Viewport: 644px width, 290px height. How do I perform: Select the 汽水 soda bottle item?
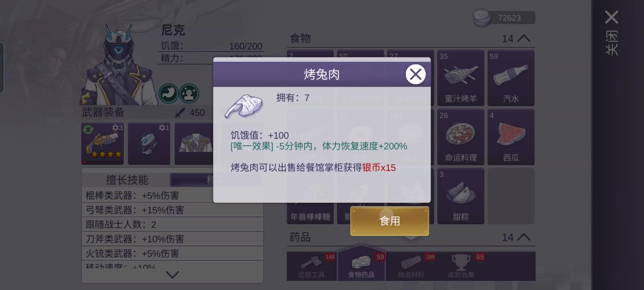tap(511, 78)
